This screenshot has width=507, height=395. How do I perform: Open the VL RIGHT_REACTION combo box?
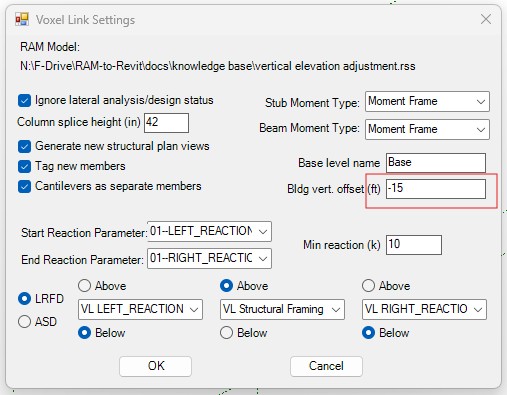(424, 309)
